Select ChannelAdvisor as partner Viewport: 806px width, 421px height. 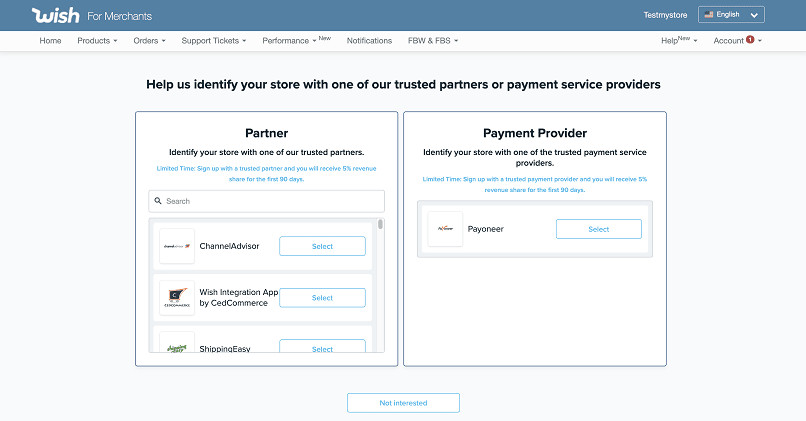(x=322, y=246)
